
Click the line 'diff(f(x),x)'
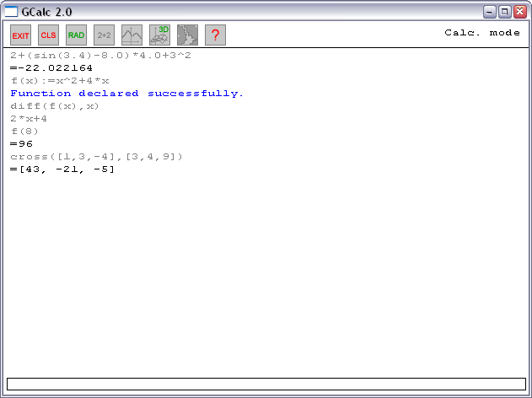coord(55,106)
